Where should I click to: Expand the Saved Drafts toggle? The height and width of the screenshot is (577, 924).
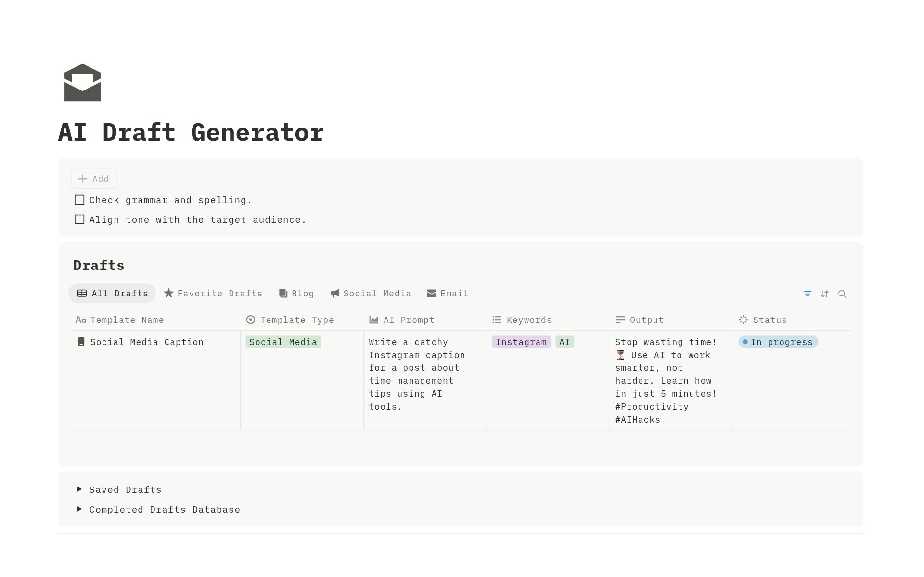pos(79,489)
